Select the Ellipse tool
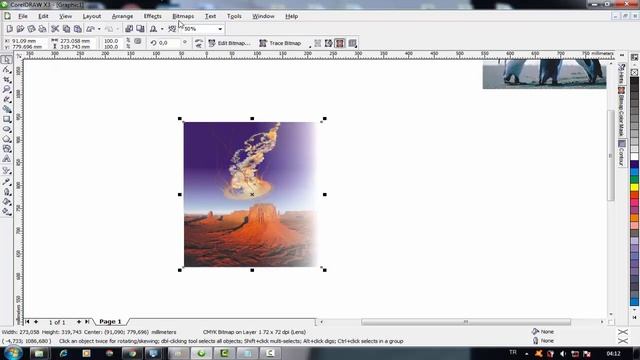This screenshot has width=640, height=360. [7, 129]
